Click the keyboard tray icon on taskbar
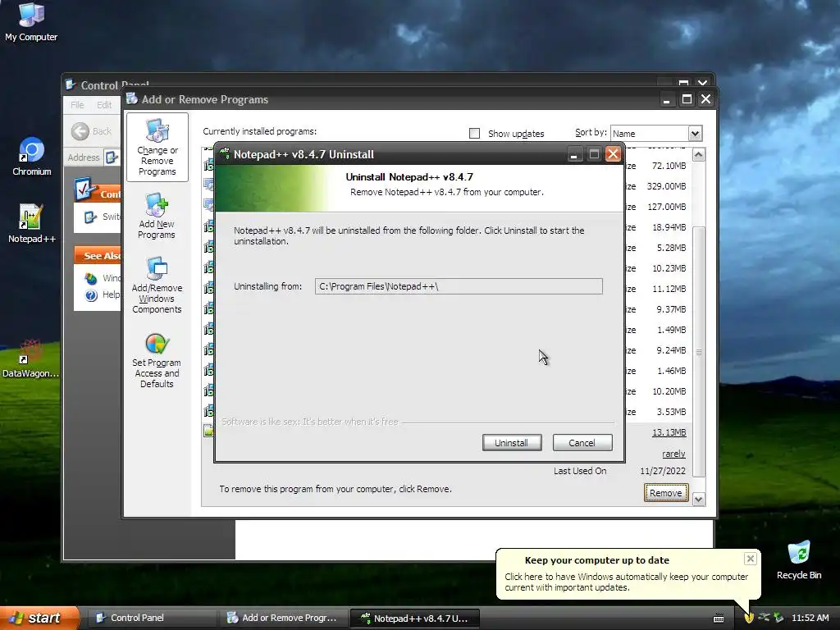840x630 pixels. coord(719,619)
